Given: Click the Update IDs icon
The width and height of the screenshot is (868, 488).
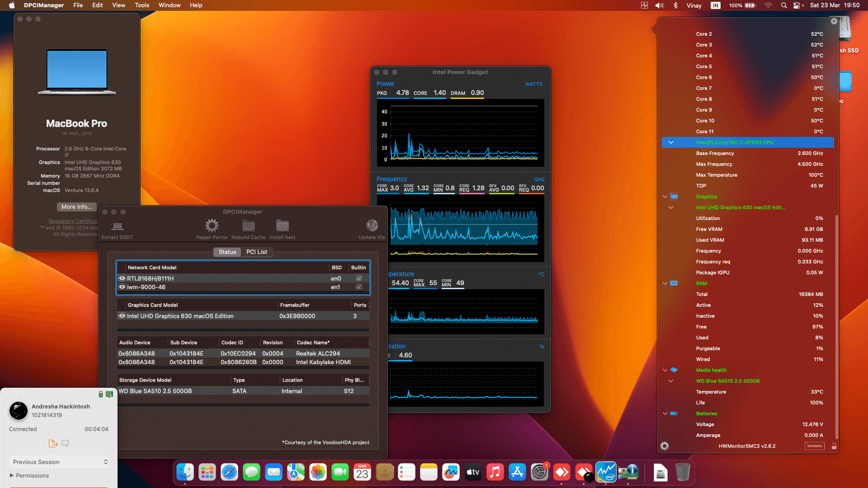Looking at the screenshot, I should pyautogui.click(x=372, y=225).
